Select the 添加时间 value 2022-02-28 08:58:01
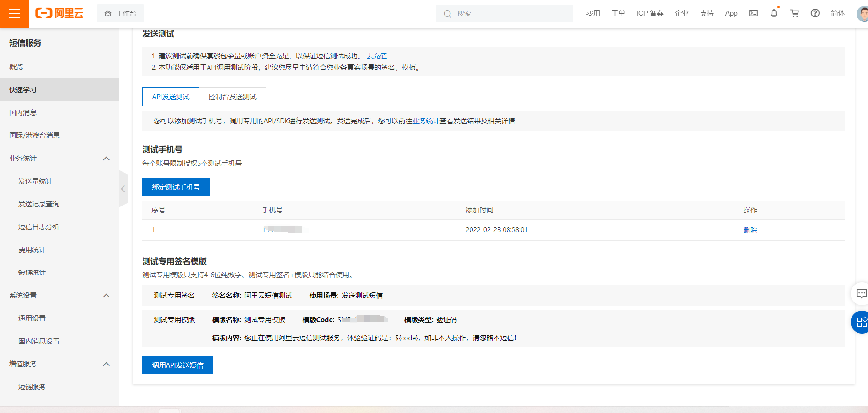This screenshot has width=868, height=413. click(x=497, y=229)
